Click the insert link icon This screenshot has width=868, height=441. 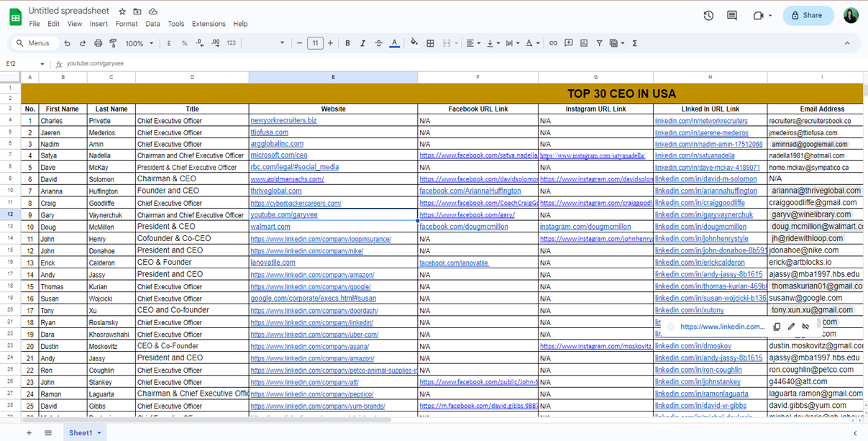pyautogui.click(x=553, y=43)
